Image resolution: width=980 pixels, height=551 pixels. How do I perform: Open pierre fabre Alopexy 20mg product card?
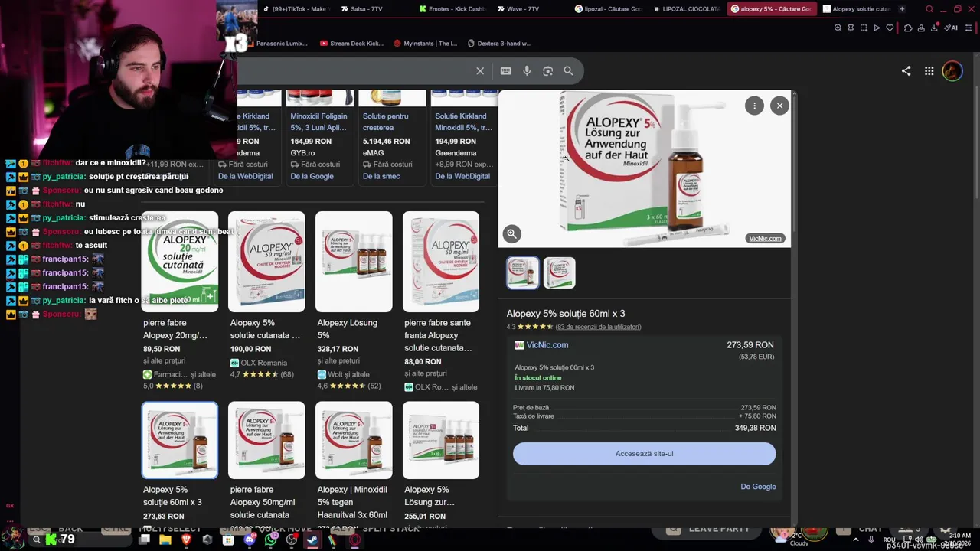click(x=179, y=300)
